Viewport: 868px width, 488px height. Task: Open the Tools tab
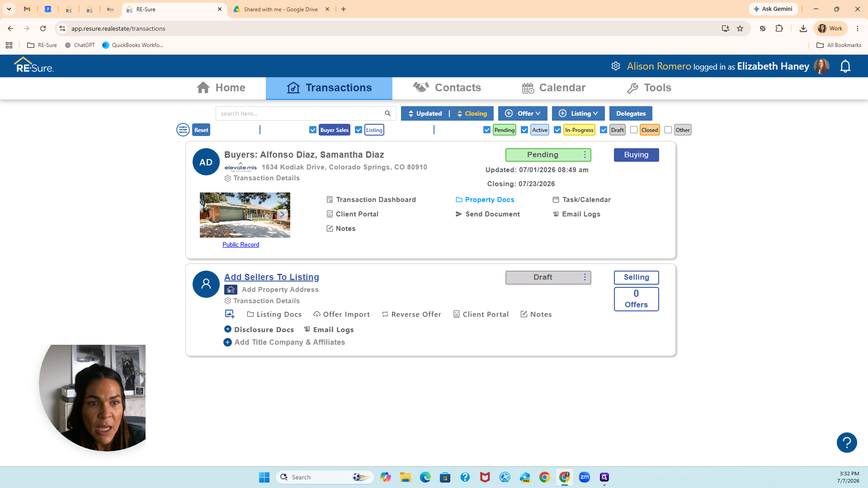click(x=649, y=88)
